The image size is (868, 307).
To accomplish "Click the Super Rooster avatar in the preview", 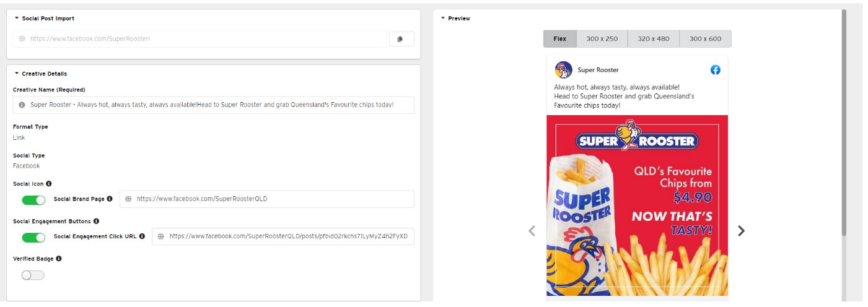I will click(563, 70).
